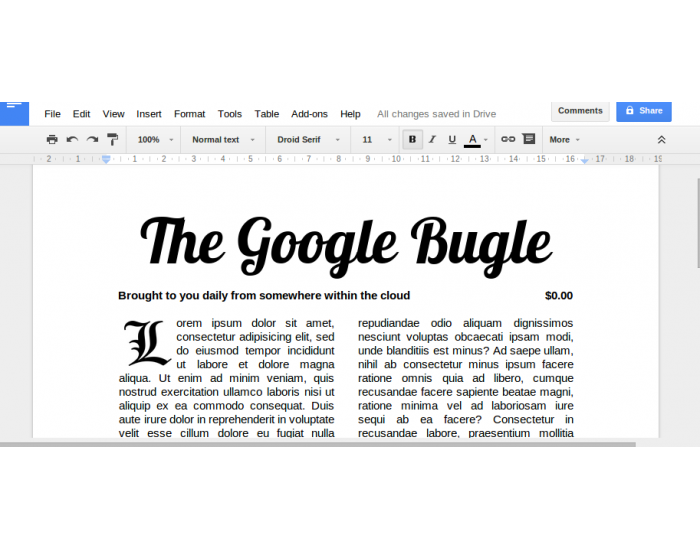Open the Droid Serif font dropdown
The image size is (700, 550).
click(x=308, y=140)
